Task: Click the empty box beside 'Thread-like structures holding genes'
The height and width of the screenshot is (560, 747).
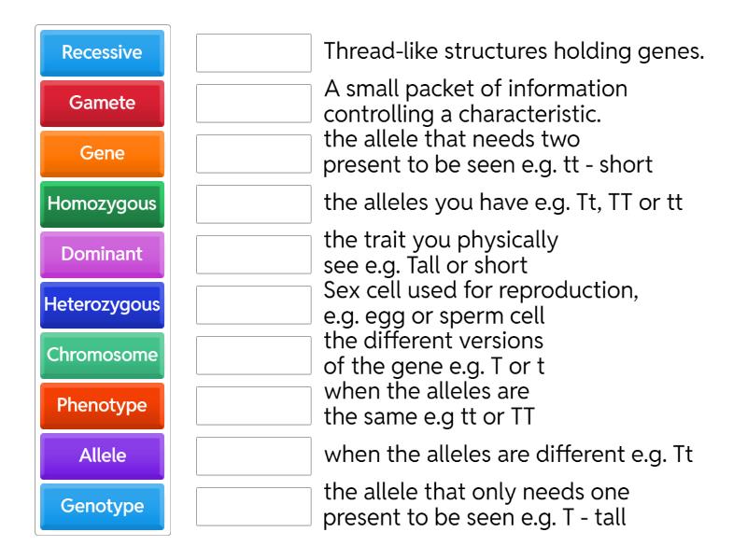Action: point(254,53)
